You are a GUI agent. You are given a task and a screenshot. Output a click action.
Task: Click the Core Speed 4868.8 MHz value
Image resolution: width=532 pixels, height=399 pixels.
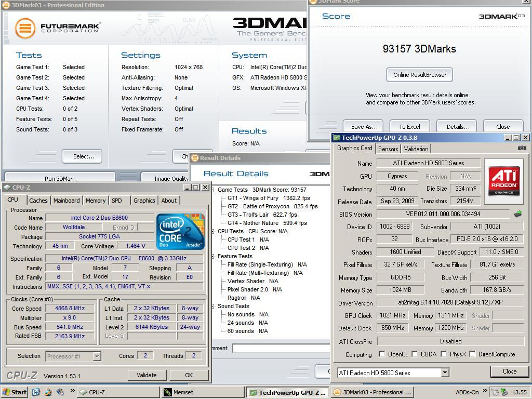70,309
